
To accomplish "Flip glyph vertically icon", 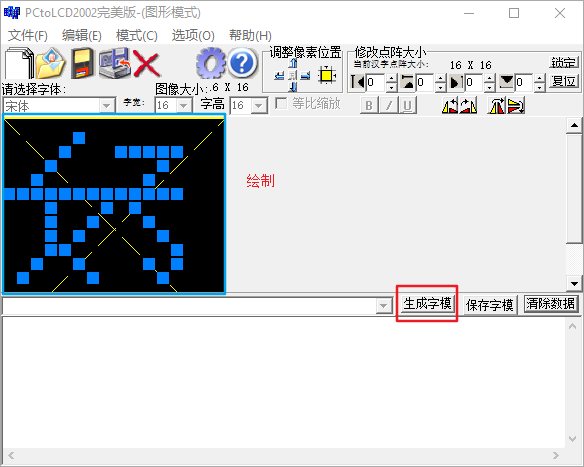I will coord(515,105).
